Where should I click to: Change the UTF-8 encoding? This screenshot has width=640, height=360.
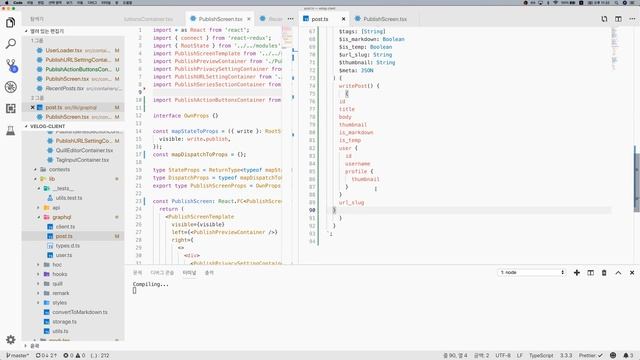coord(503,356)
